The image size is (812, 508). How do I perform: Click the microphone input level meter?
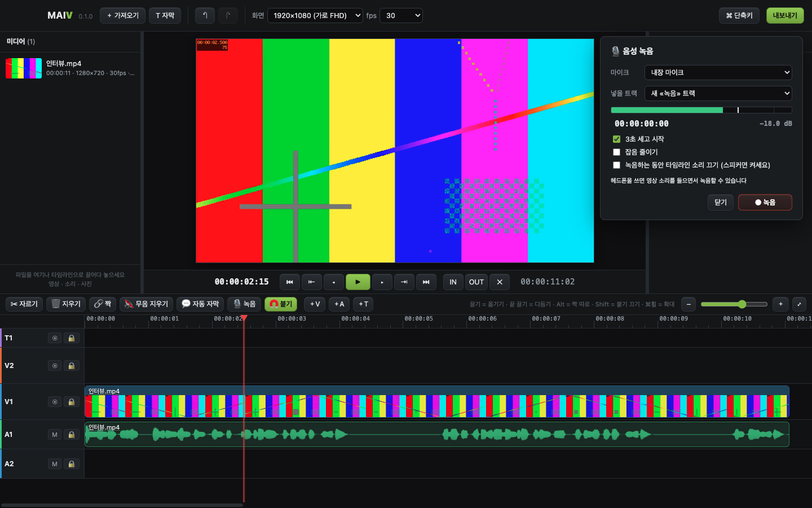pos(701,110)
